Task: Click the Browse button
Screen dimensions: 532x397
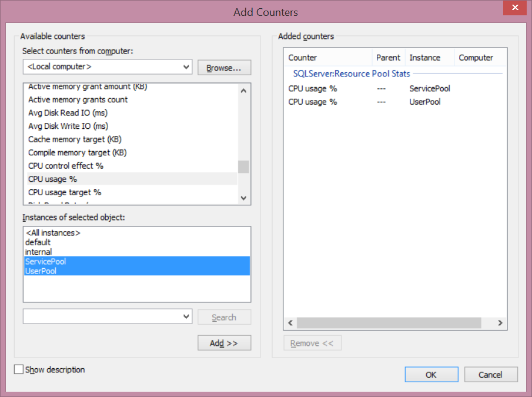Action: point(224,68)
